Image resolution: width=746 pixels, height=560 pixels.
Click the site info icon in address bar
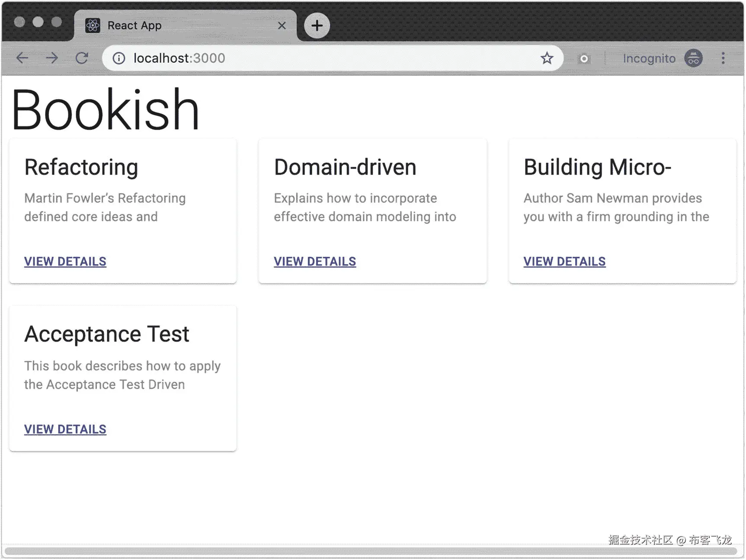coord(119,58)
